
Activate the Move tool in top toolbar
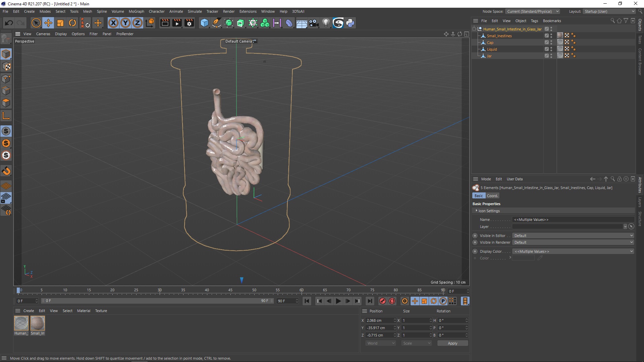(48, 23)
